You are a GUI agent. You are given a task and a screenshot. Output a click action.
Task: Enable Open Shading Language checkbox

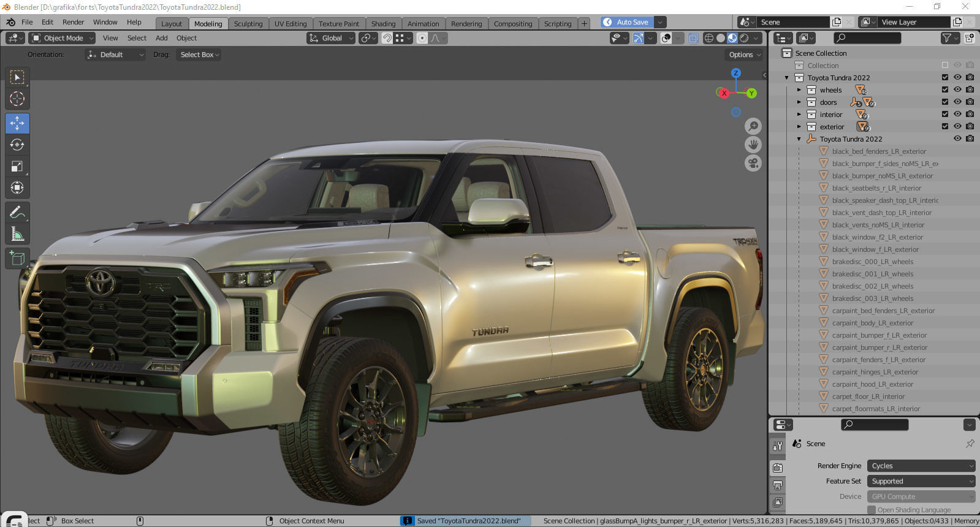tap(872, 510)
